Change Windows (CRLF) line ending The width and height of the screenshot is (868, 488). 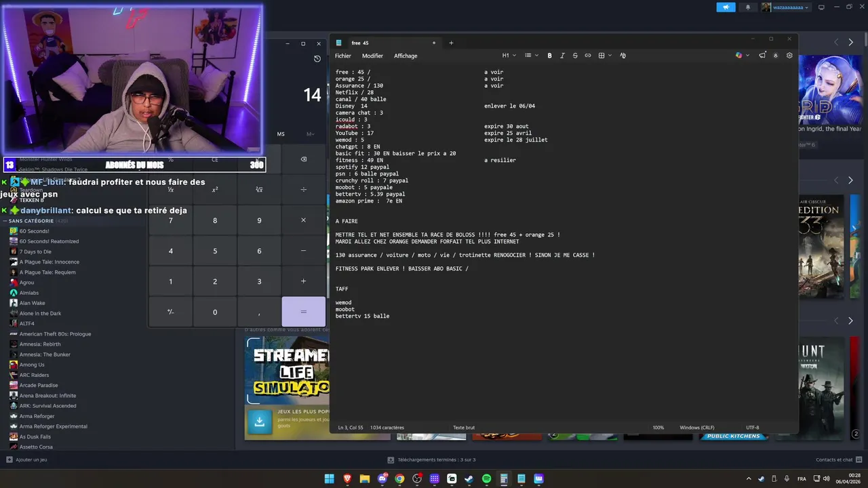pos(697,428)
